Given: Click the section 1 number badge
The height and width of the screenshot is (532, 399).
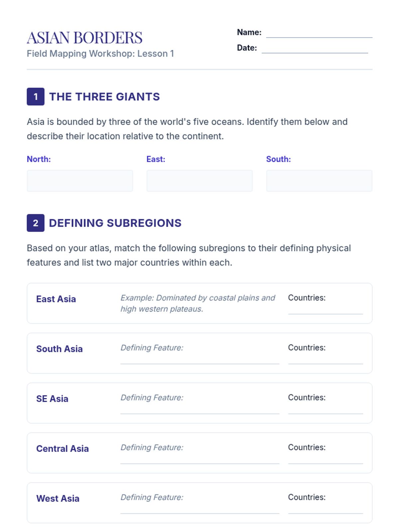Looking at the screenshot, I should point(36,97).
